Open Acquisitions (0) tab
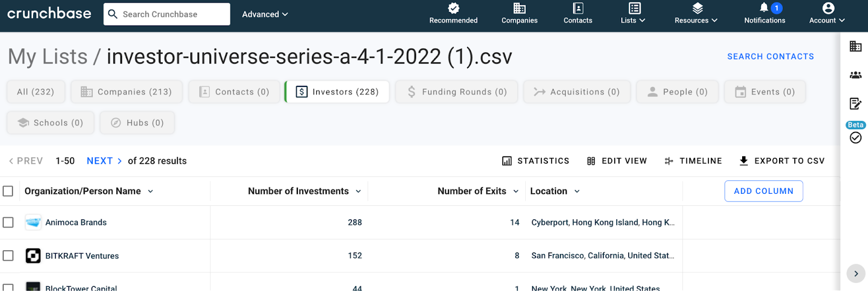The height and width of the screenshot is (291, 868). click(577, 92)
